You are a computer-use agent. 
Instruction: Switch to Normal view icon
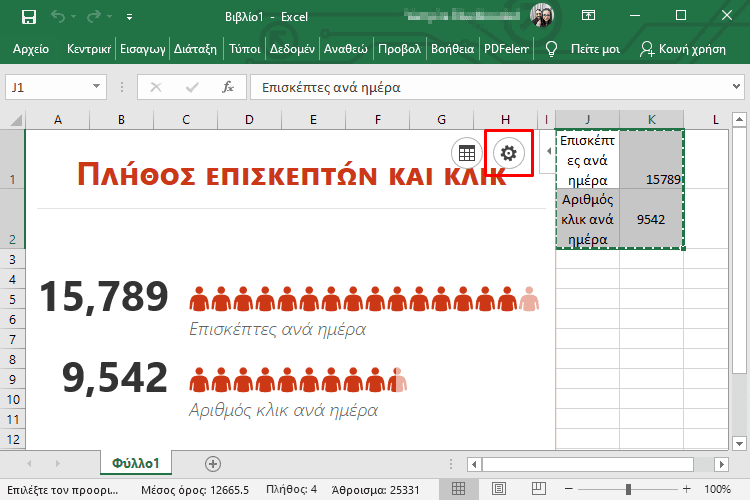pos(458,489)
